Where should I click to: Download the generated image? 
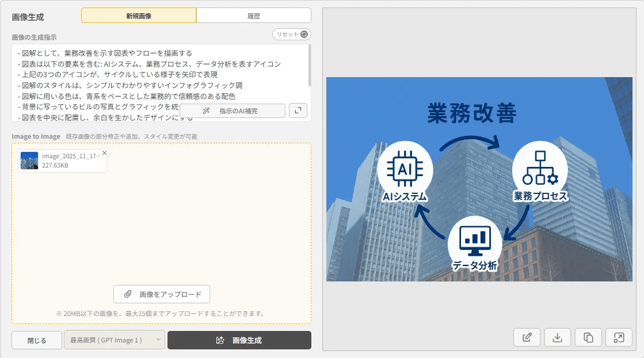(x=557, y=337)
